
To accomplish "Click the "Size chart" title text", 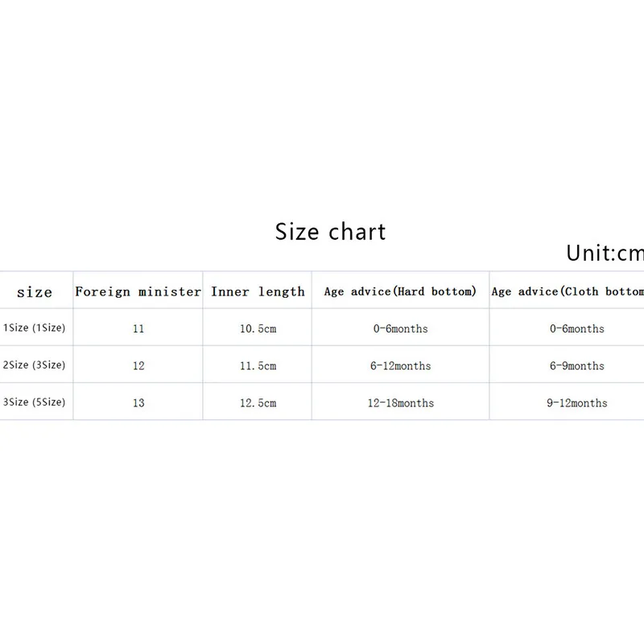I will (331, 232).
